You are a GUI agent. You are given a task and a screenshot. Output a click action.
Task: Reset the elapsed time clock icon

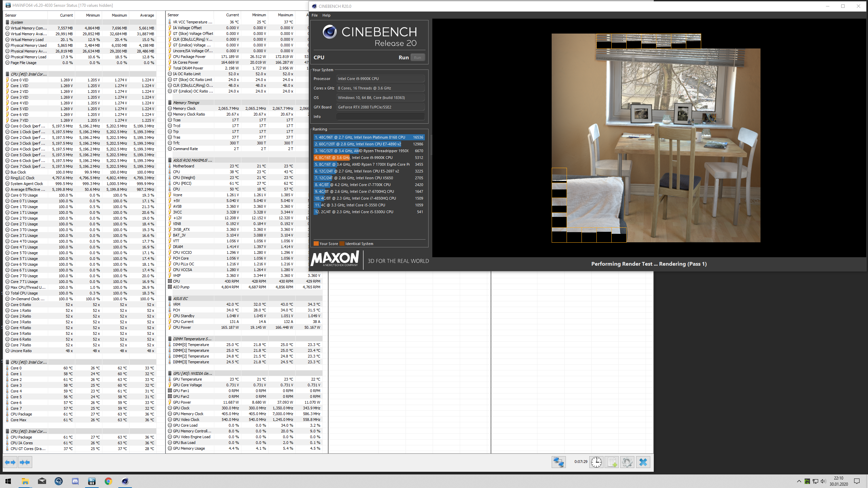(x=596, y=462)
